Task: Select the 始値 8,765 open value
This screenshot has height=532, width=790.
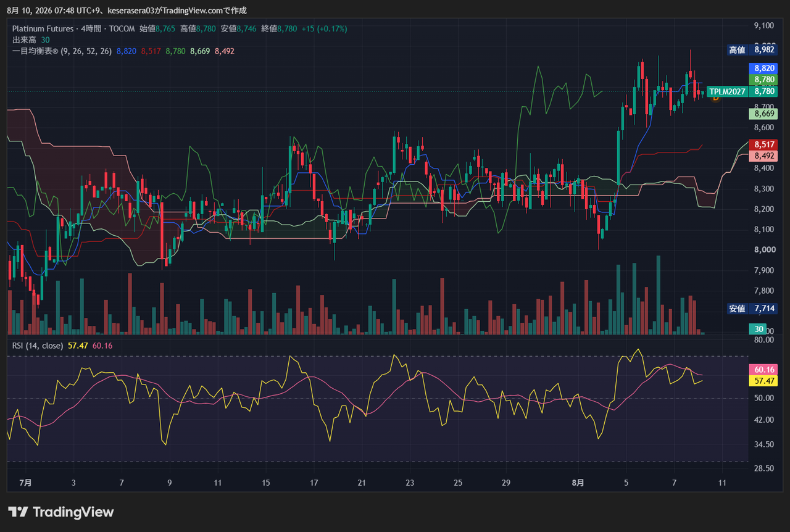Action: click(158, 28)
